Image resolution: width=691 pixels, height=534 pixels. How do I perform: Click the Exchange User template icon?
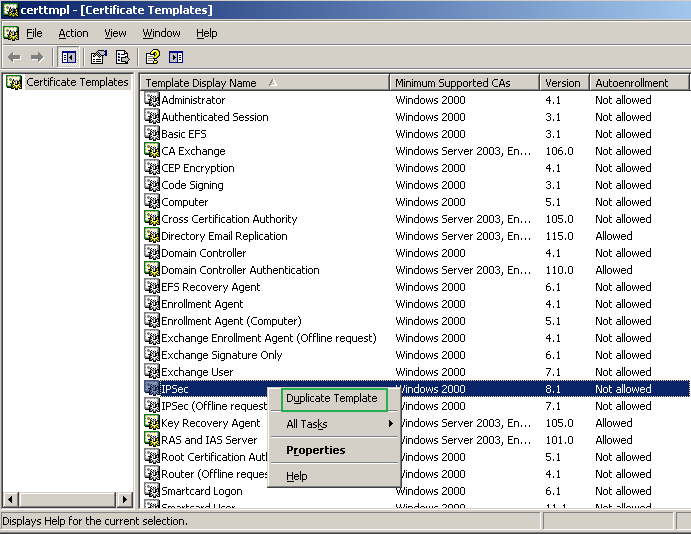[x=152, y=371]
